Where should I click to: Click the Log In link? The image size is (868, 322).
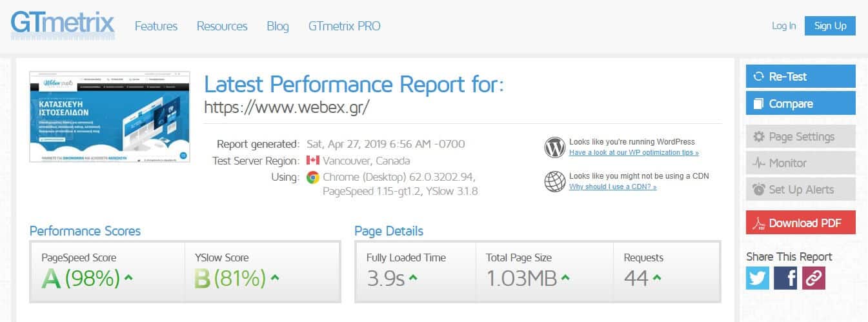coord(783,26)
